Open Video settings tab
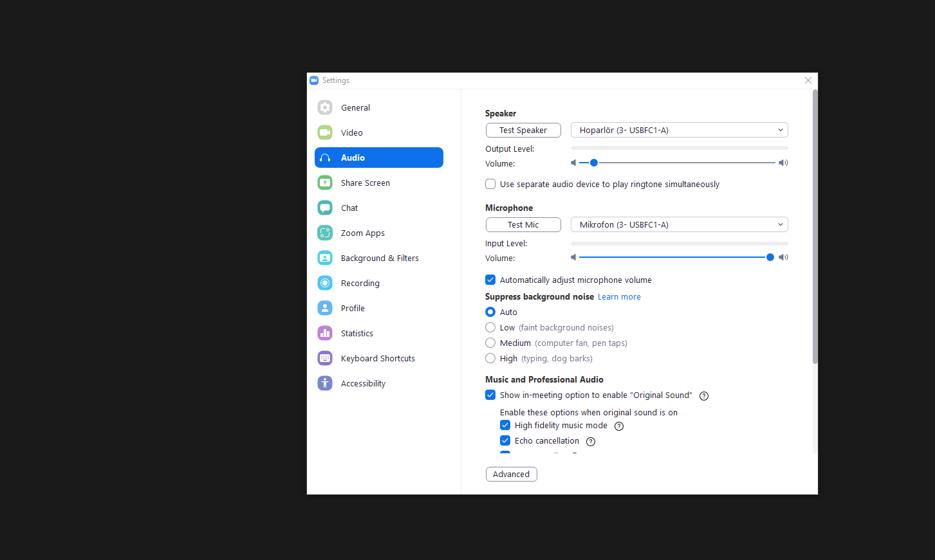935x560 pixels. [379, 132]
